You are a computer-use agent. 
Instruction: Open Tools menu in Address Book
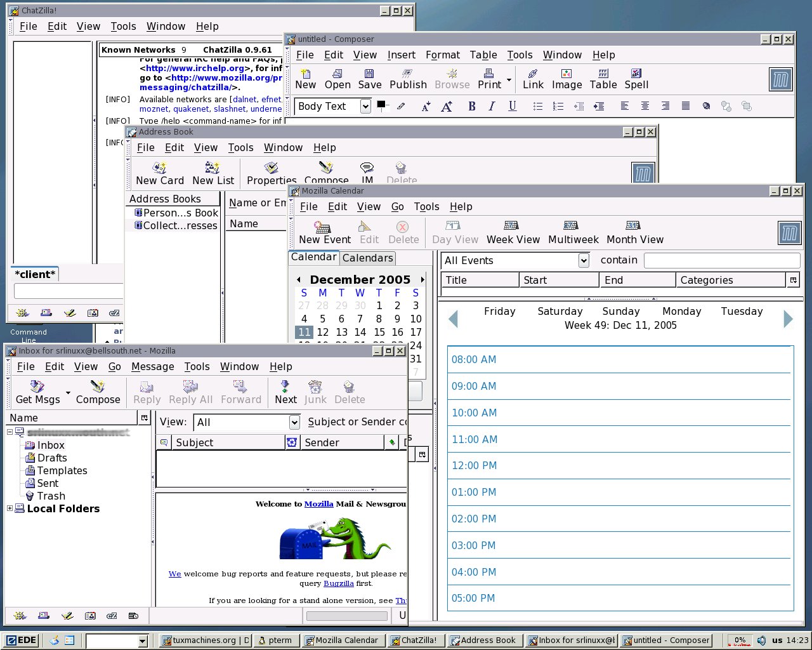240,147
